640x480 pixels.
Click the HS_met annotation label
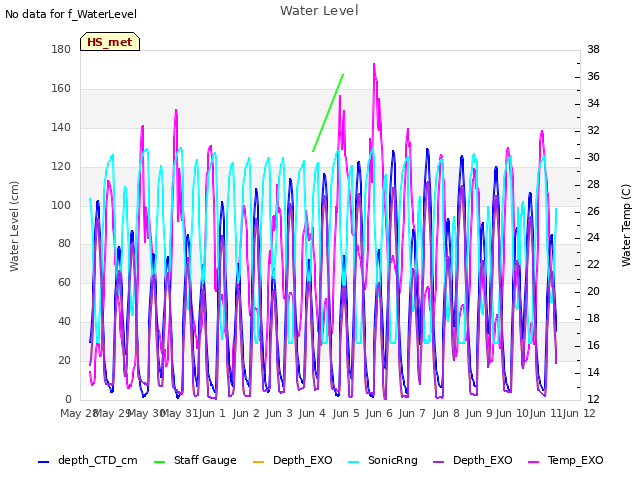[x=110, y=42]
